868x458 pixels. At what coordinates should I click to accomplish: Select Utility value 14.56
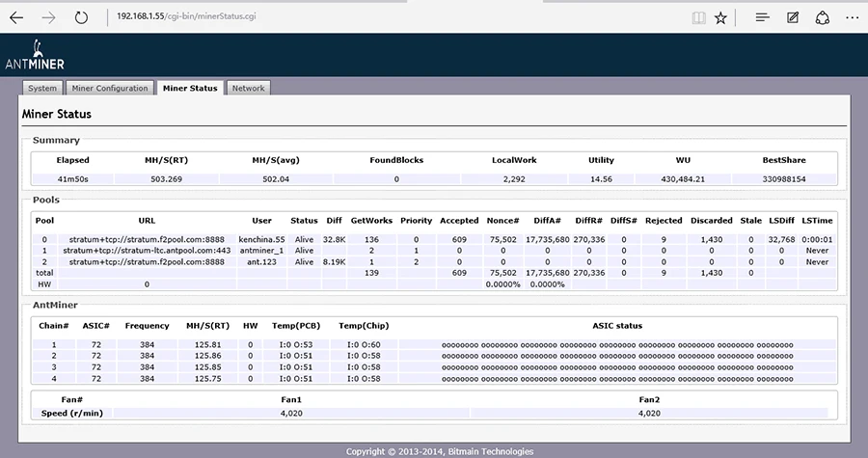point(601,179)
